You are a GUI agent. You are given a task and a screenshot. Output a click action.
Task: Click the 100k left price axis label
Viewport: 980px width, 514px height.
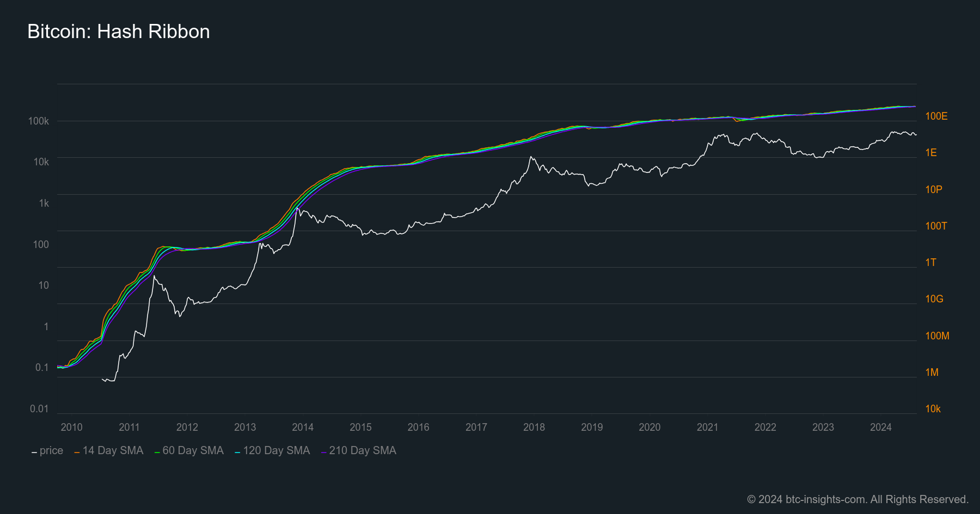click(39, 121)
